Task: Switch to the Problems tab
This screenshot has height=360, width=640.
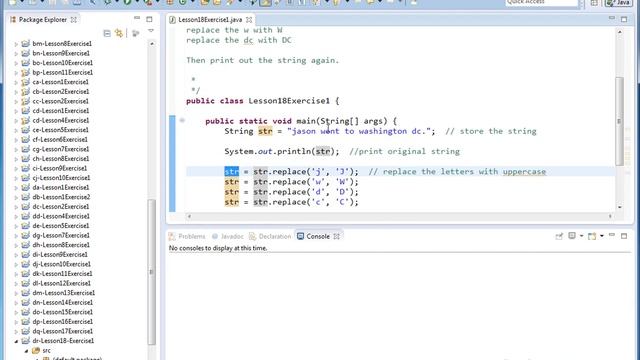Action: 187,236
